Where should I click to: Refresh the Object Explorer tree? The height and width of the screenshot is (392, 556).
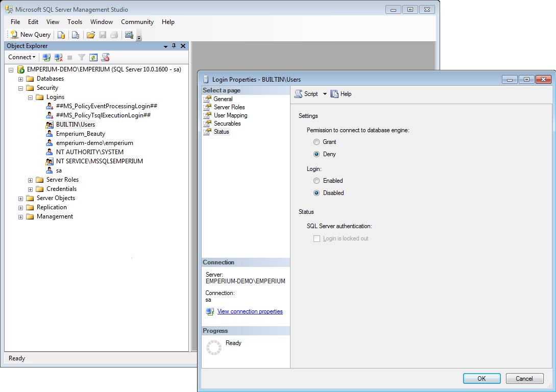93,57
